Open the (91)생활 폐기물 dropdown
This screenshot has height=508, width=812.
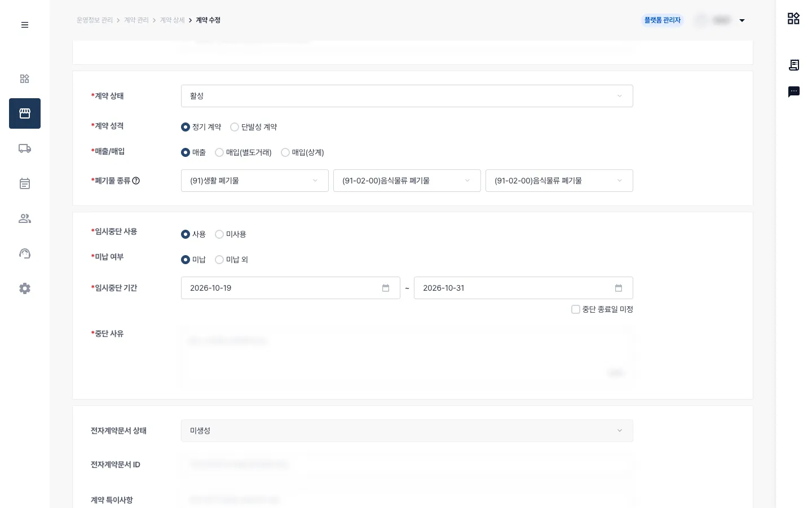coord(255,181)
